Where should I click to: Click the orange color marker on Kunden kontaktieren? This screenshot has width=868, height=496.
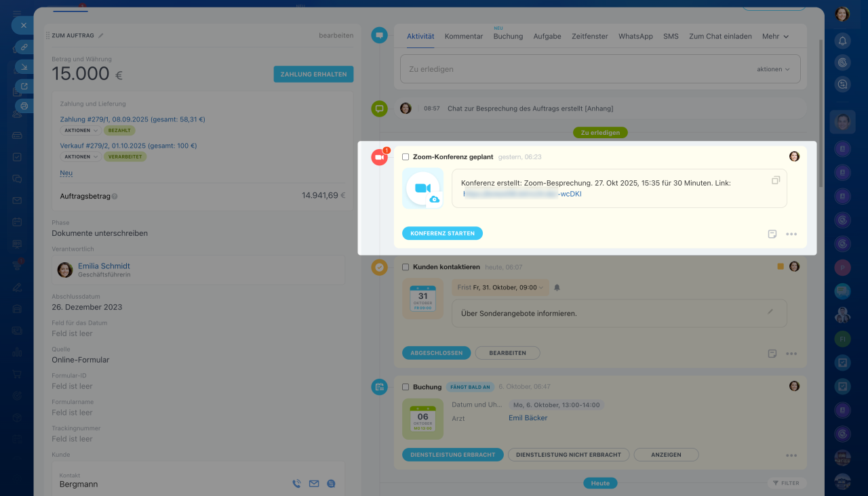pyautogui.click(x=781, y=267)
